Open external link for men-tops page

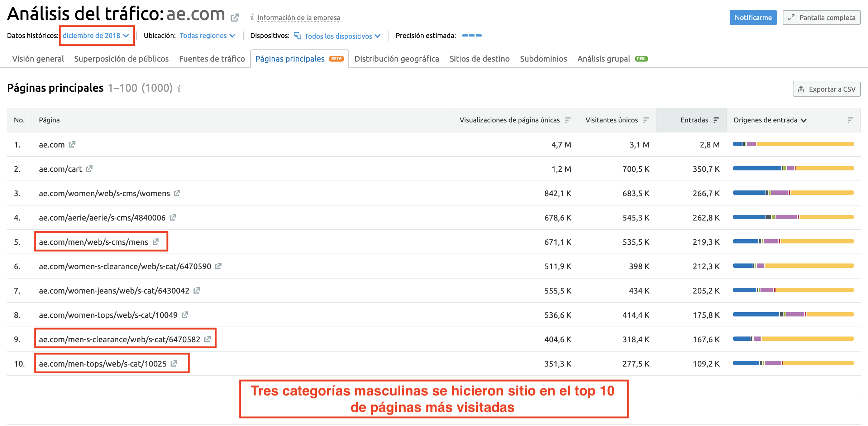pyautogui.click(x=174, y=363)
